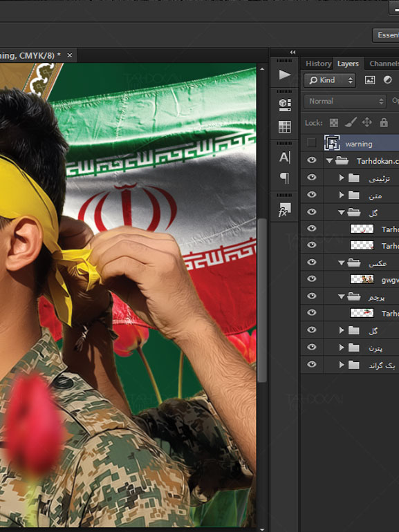Select the gwgv layer name
Screen dimensions: 399x532
390,280
